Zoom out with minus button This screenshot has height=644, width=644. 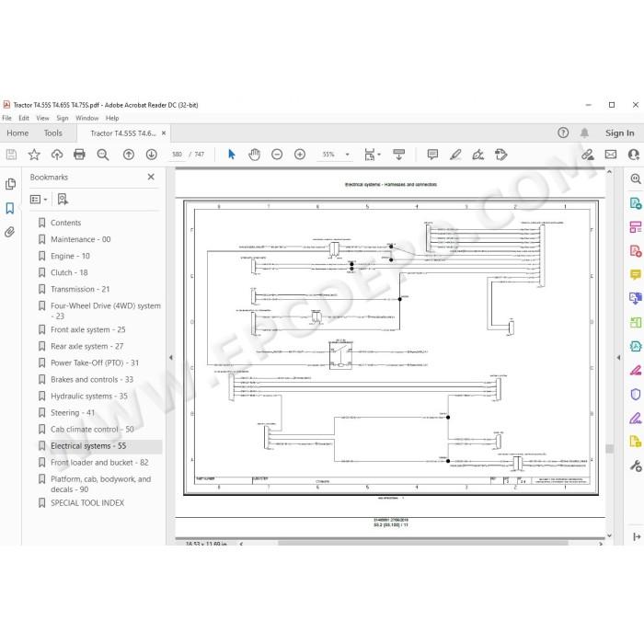[x=277, y=155]
